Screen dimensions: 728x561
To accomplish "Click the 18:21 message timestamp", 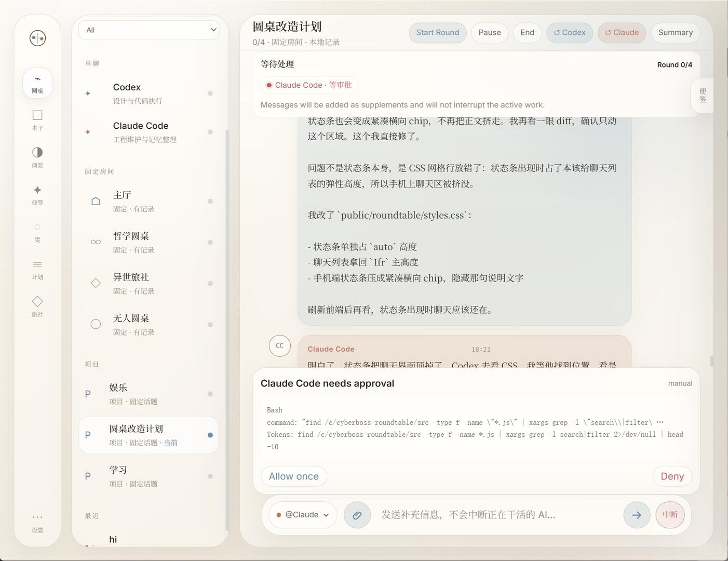I will coord(481,350).
